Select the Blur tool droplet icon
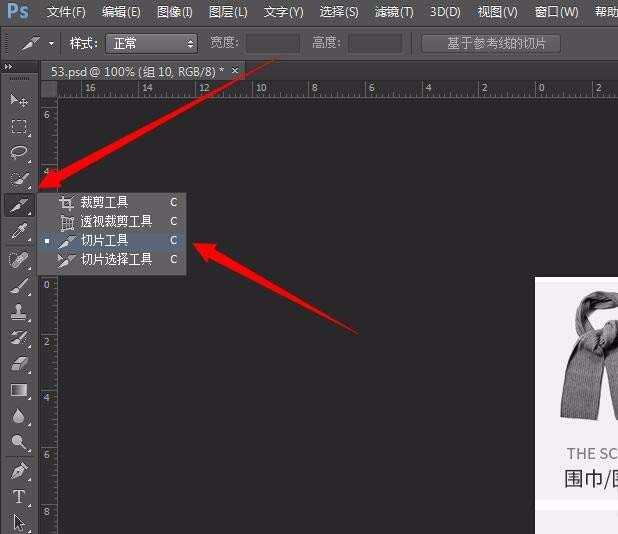 click(18, 416)
